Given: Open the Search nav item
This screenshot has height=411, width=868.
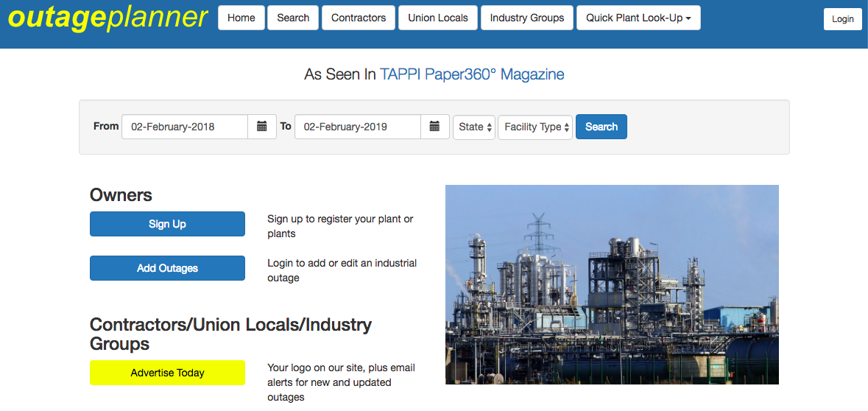Looking at the screenshot, I should click(x=293, y=18).
